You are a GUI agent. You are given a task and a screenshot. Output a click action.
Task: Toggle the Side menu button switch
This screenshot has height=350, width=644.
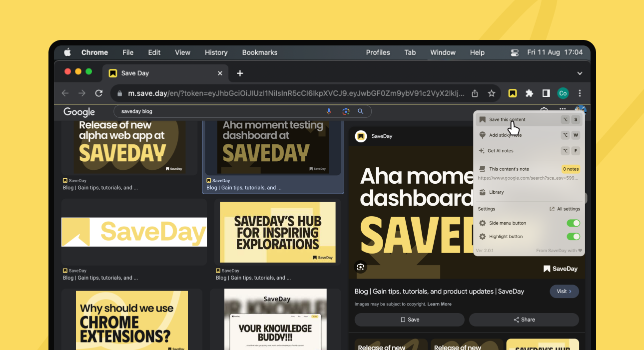click(574, 223)
